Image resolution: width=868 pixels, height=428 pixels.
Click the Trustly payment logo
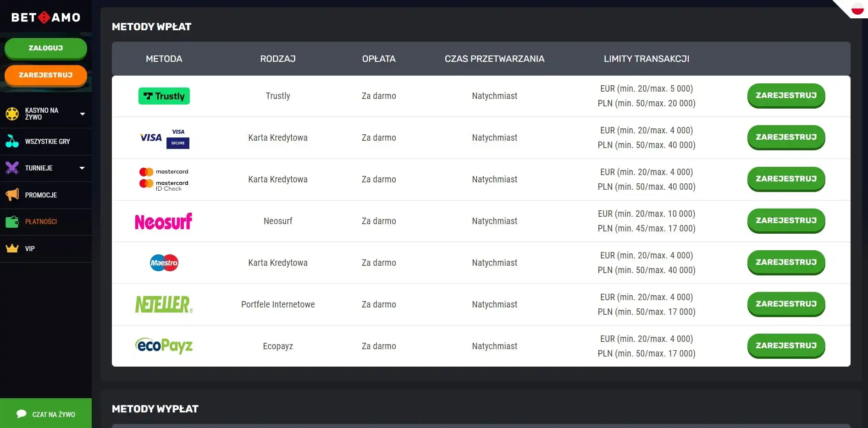click(164, 96)
